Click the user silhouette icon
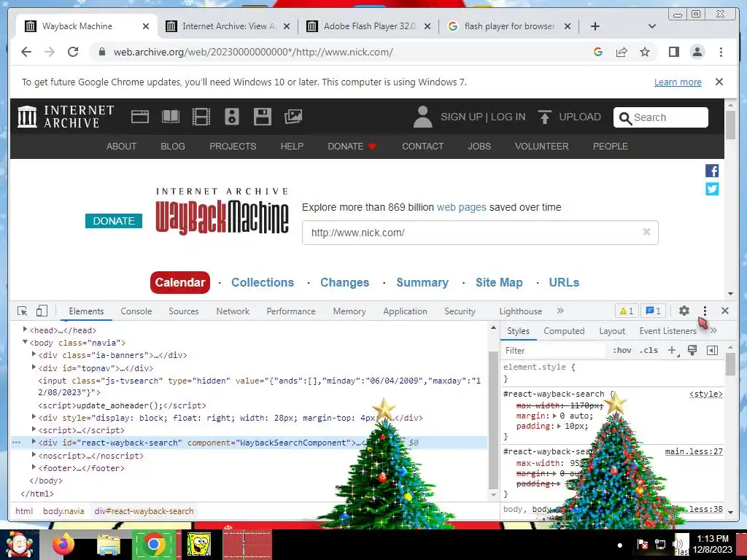 (x=422, y=117)
